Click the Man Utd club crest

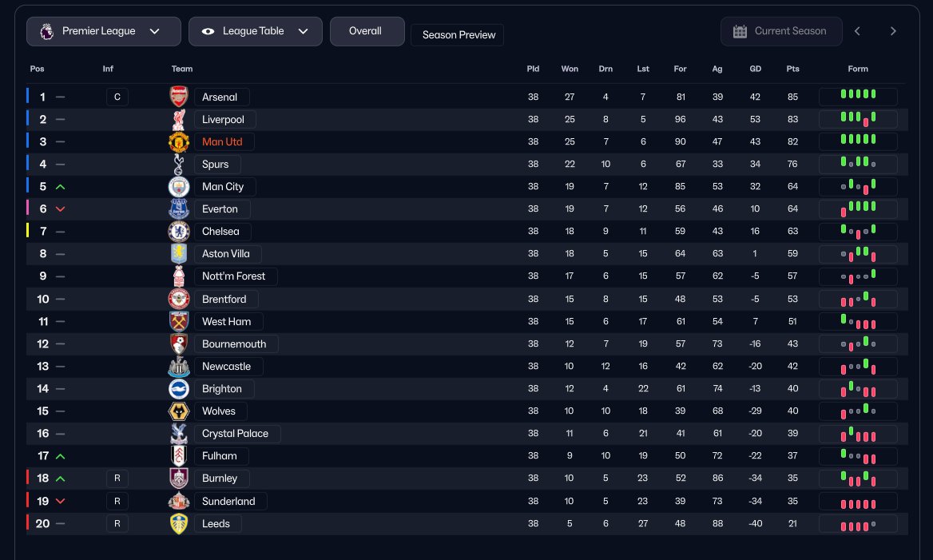[179, 142]
